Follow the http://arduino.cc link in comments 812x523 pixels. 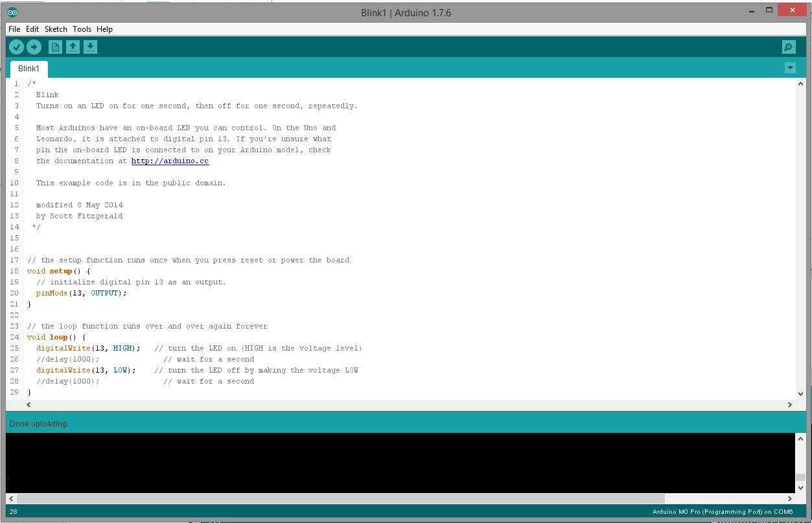coord(170,161)
